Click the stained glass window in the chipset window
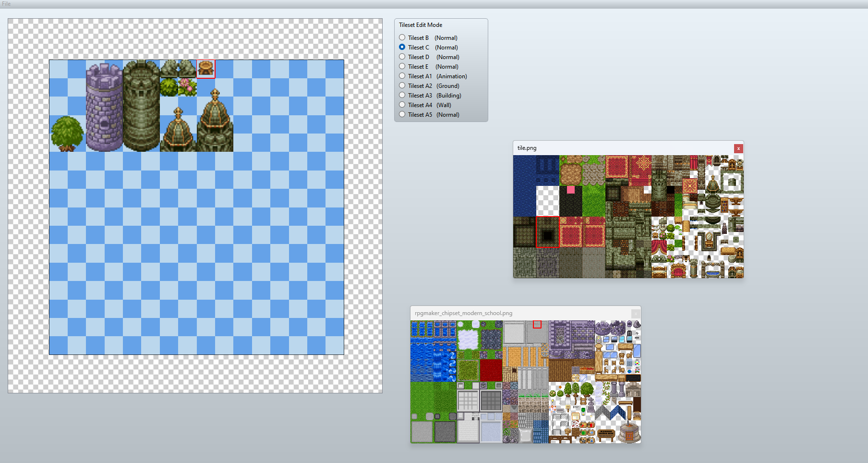Screen dimensions: 868x463 point(599,340)
